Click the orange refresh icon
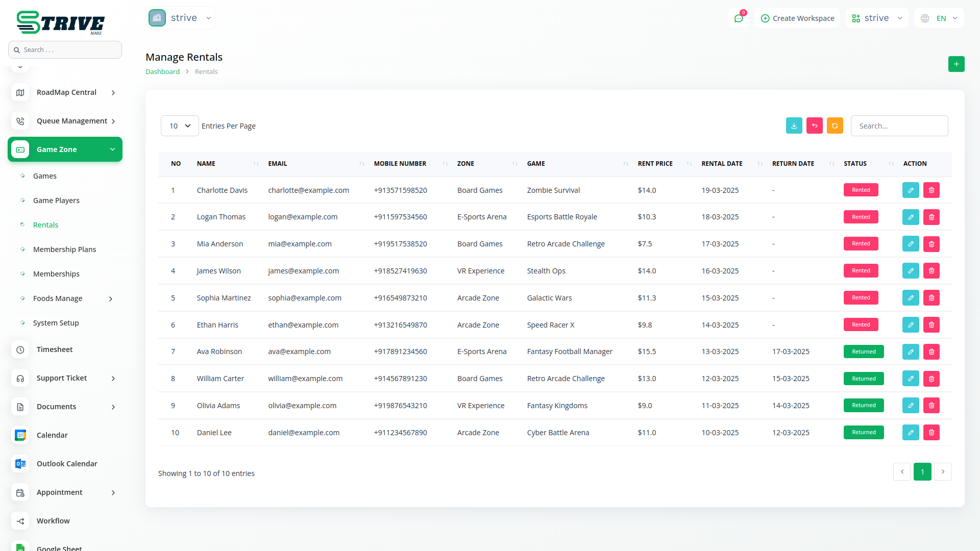Image resolution: width=980 pixels, height=551 pixels. (x=835, y=126)
